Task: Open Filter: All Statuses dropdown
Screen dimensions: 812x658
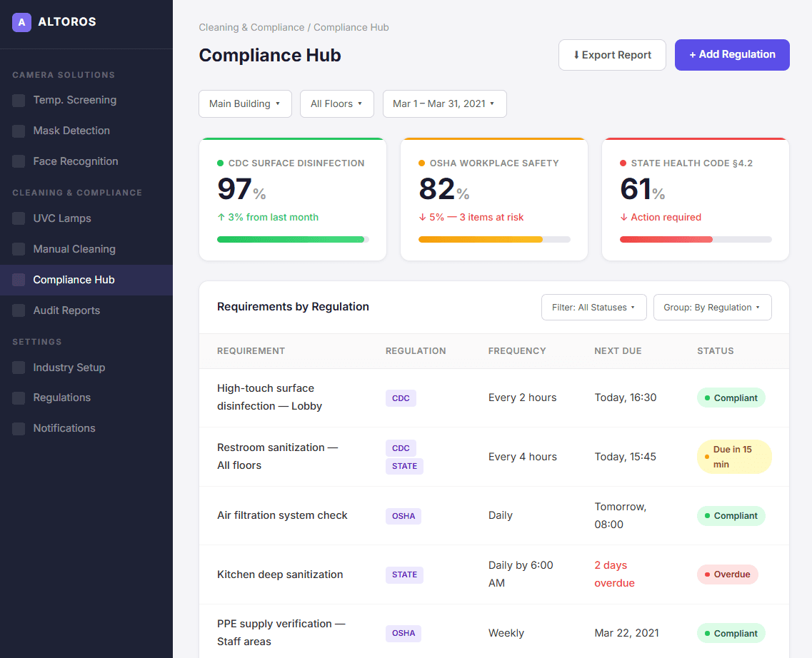Action: [594, 308]
